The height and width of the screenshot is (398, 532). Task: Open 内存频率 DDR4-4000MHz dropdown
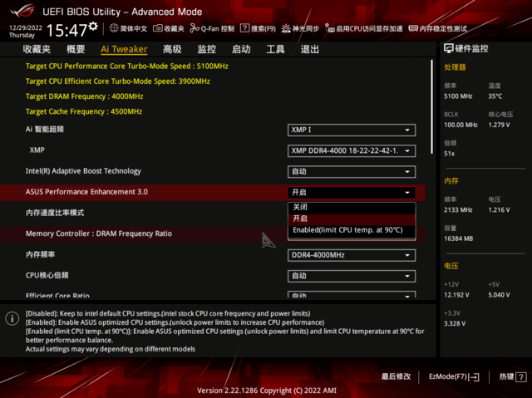tap(352, 255)
